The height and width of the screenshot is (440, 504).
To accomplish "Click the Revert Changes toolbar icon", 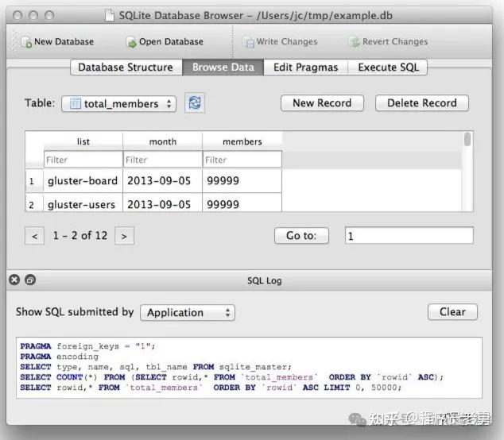I will (355, 42).
